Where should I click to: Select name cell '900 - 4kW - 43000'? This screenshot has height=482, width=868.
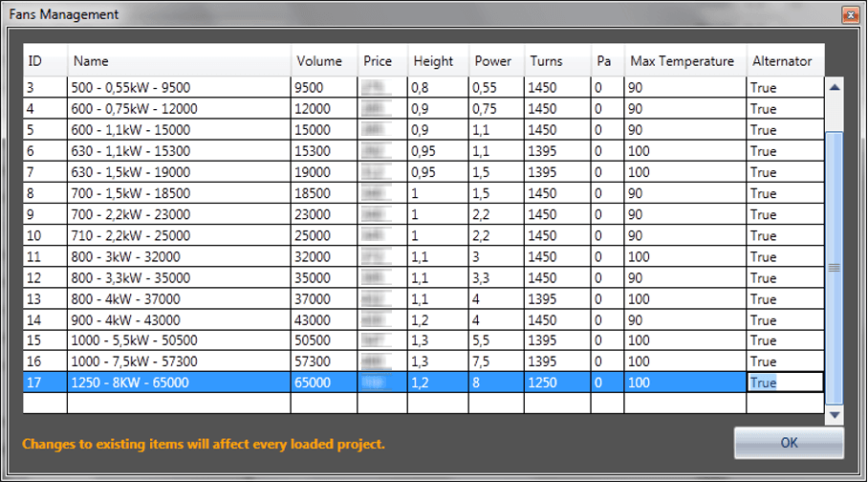point(179,319)
